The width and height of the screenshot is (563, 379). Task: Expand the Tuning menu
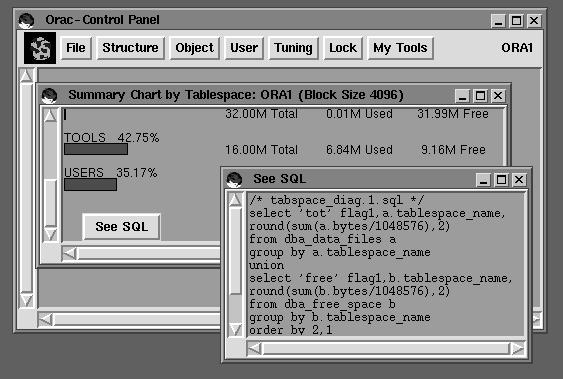point(293,48)
